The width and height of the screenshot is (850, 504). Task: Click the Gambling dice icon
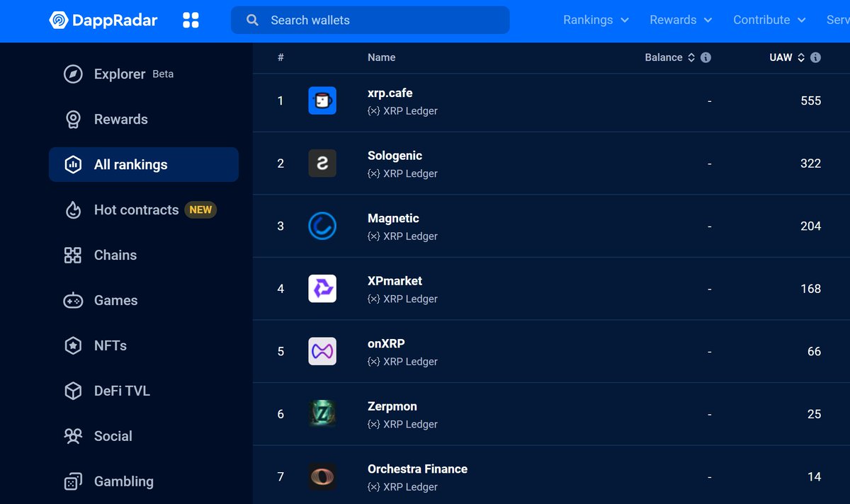(x=73, y=481)
